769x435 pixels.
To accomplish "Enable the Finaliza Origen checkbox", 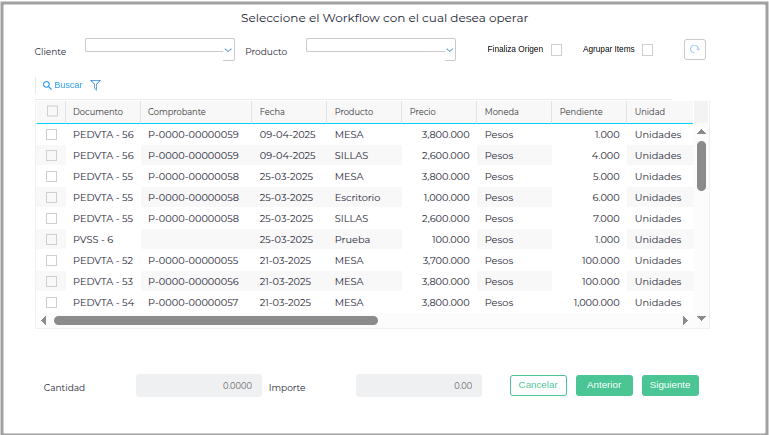I will (557, 49).
